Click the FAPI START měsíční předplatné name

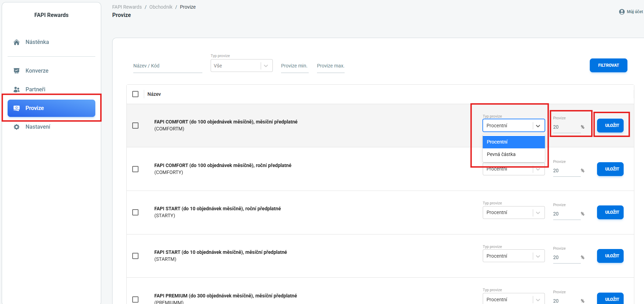[x=221, y=252]
